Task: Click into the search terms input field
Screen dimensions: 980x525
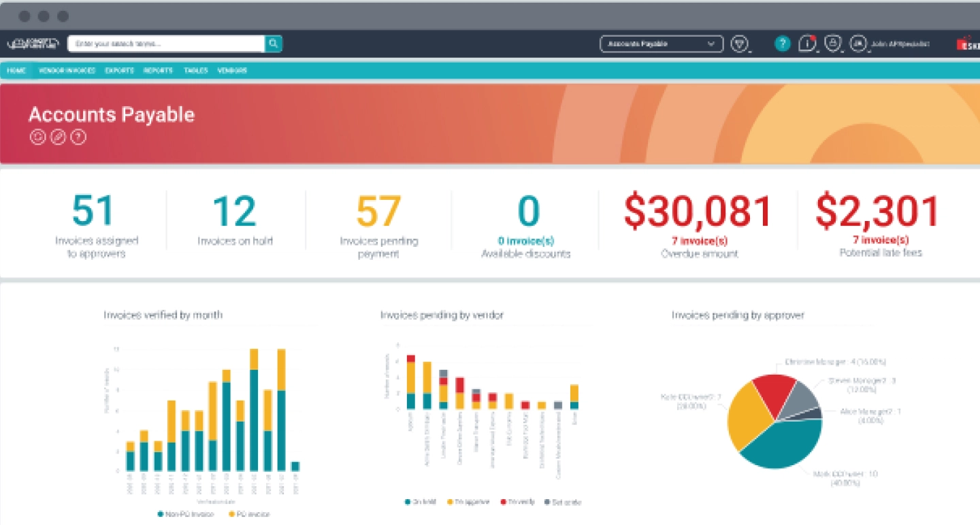Action: [x=166, y=44]
